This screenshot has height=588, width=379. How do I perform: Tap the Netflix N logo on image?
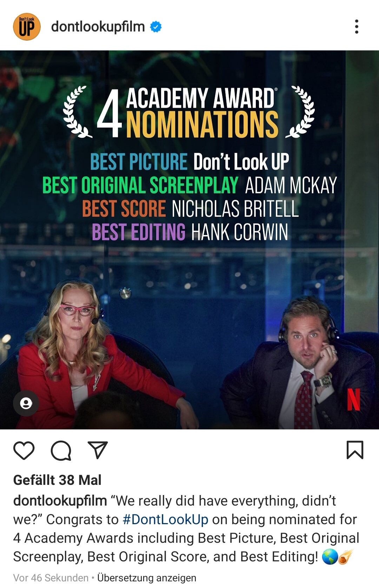tap(353, 400)
